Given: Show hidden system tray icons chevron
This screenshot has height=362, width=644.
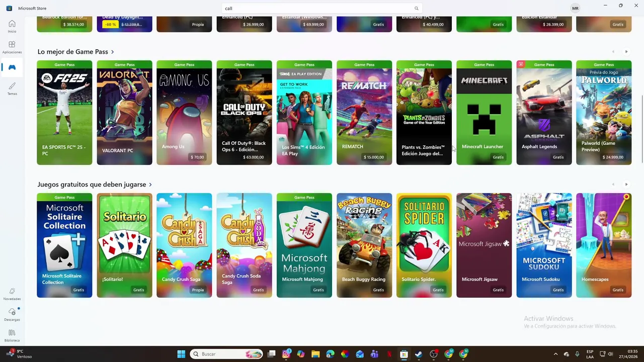Looking at the screenshot, I should click(x=555, y=354).
